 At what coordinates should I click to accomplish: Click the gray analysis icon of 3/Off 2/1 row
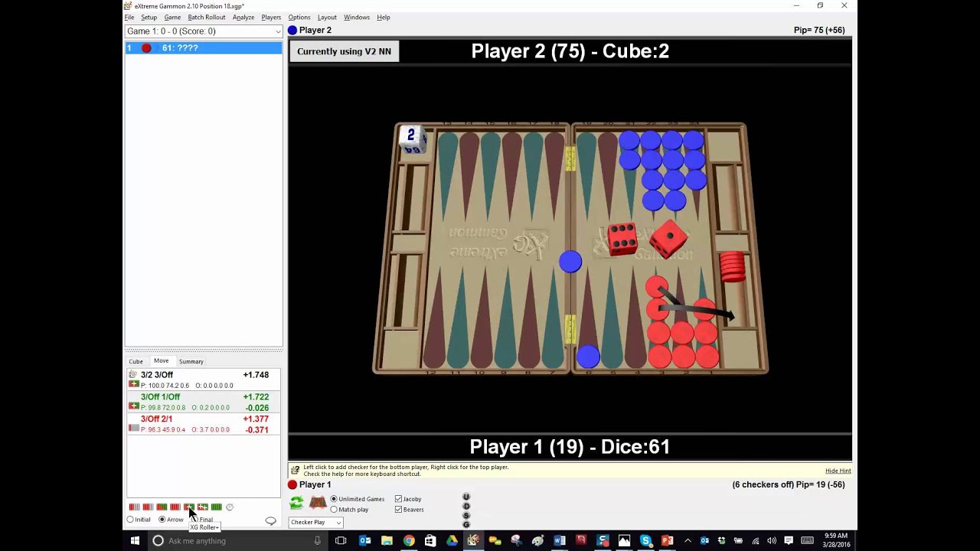(x=133, y=428)
